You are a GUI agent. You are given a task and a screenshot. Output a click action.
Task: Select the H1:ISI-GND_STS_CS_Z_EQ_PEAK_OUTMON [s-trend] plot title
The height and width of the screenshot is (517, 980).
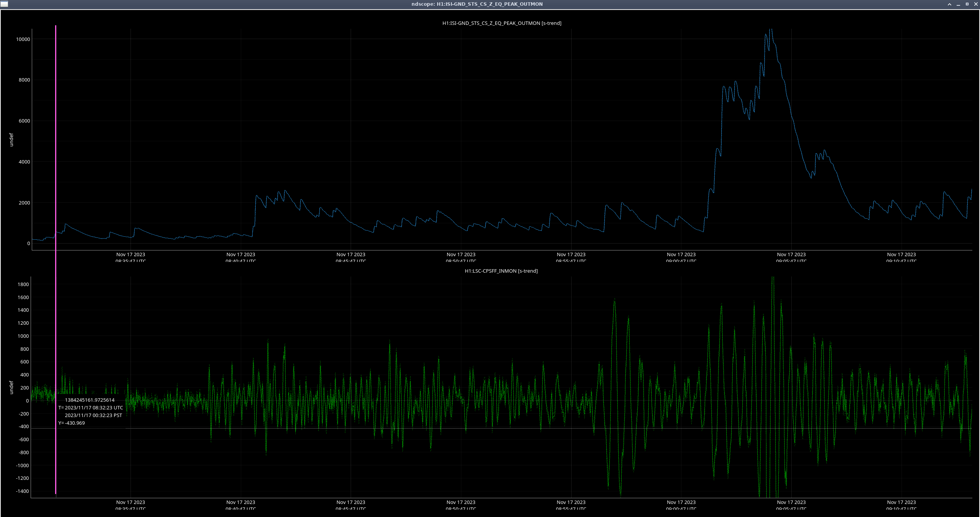[502, 23]
